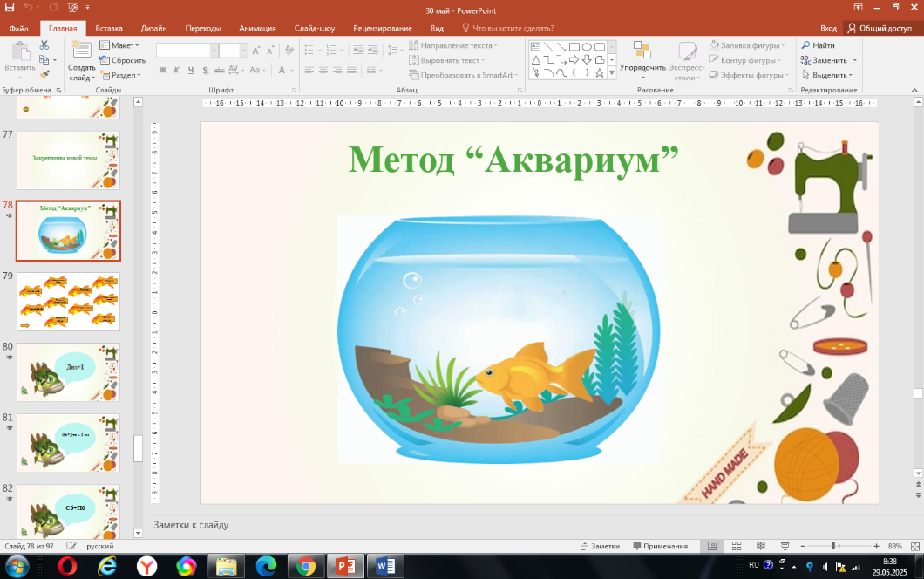Click the Сбросить reset button

(123, 60)
